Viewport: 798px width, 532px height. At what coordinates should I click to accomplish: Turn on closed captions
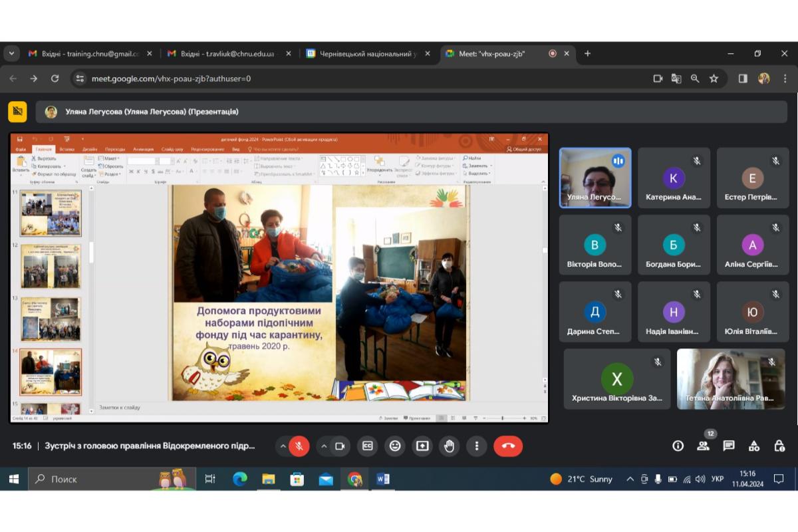[x=368, y=446]
